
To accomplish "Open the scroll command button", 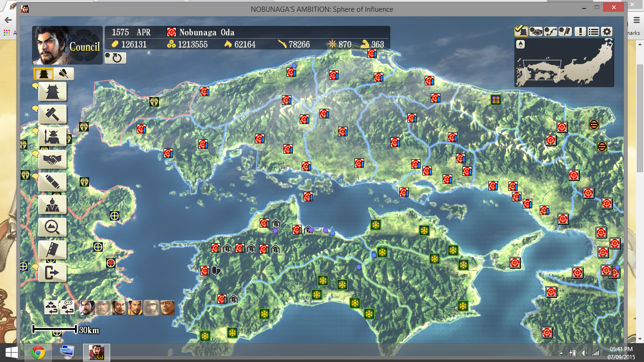I will [x=52, y=182].
